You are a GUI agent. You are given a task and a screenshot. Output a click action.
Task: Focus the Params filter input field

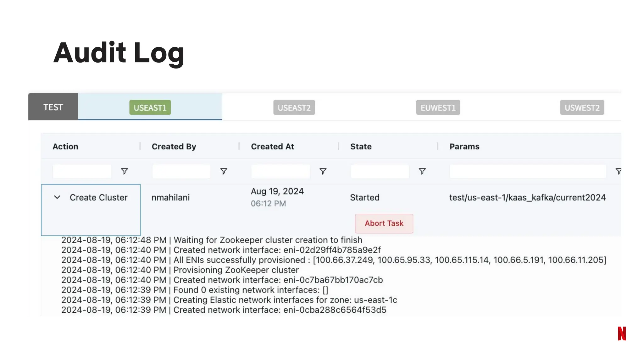point(528,171)
